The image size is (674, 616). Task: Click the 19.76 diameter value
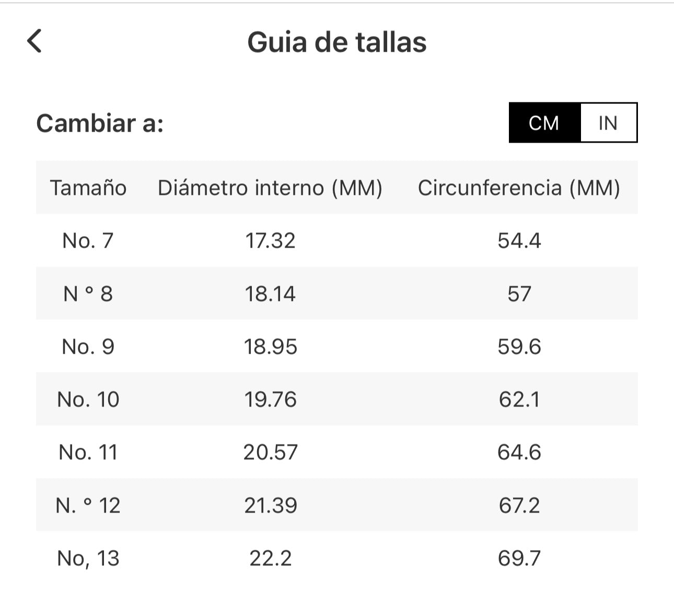click(x=270, y=399)
